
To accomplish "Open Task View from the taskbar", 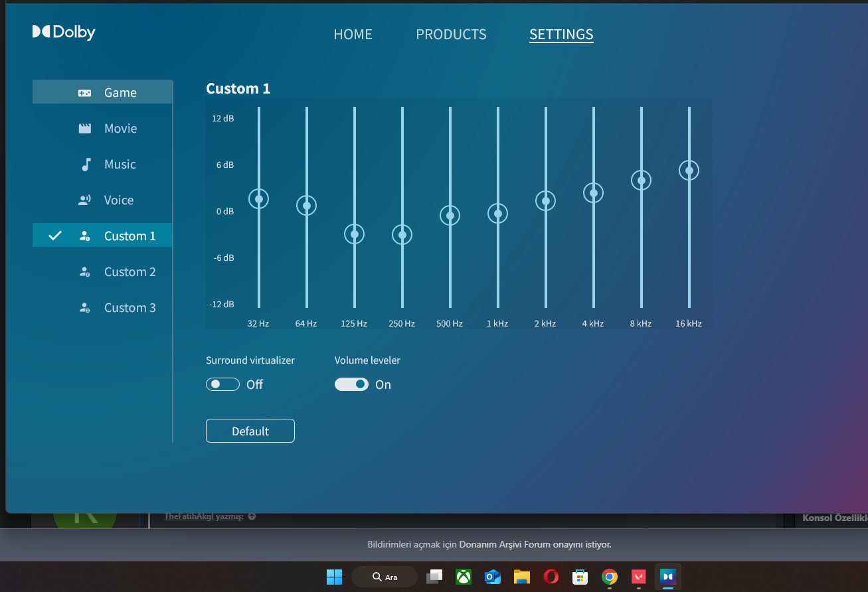I will (434, 577).
